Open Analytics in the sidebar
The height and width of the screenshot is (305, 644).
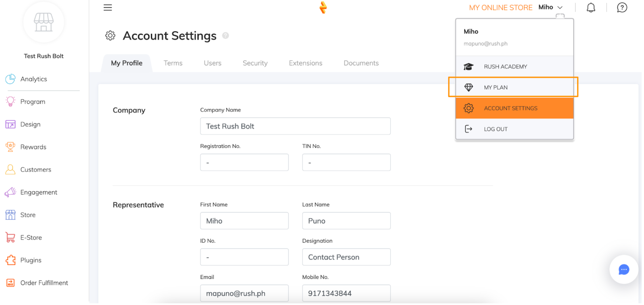pos(34,79)
